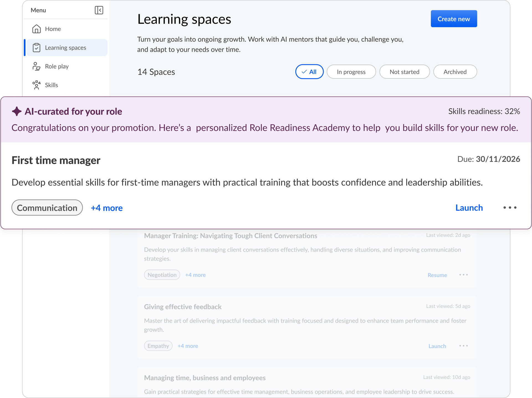532x398 pixels.
Task: Click the Negotiation skill tag
Action: [162, 275]
